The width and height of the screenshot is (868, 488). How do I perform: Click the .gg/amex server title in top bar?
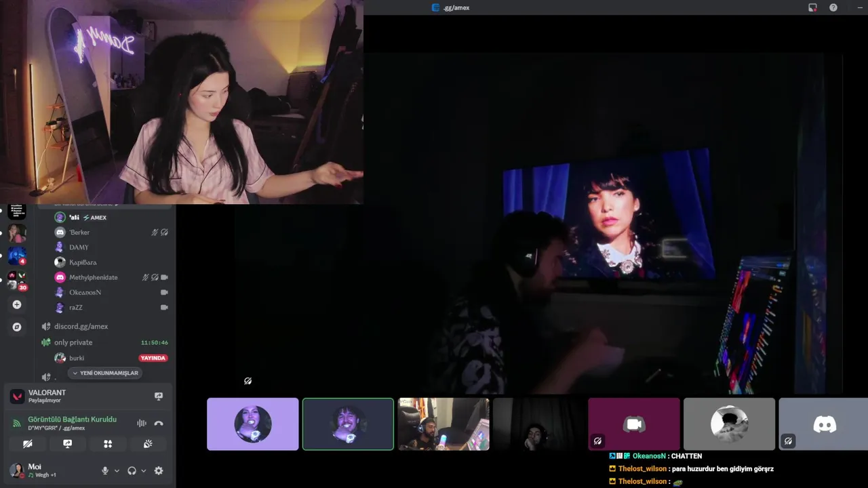click(x=456, y=7)
